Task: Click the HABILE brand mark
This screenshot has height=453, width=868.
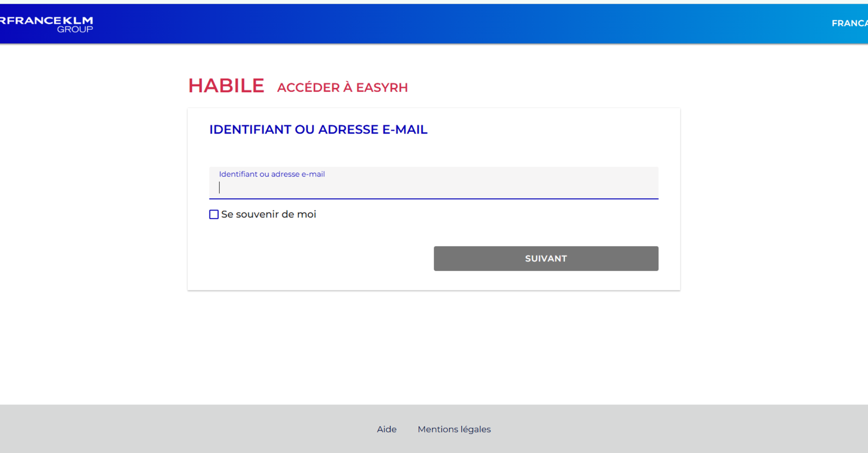Action: (x=226, y=85)
